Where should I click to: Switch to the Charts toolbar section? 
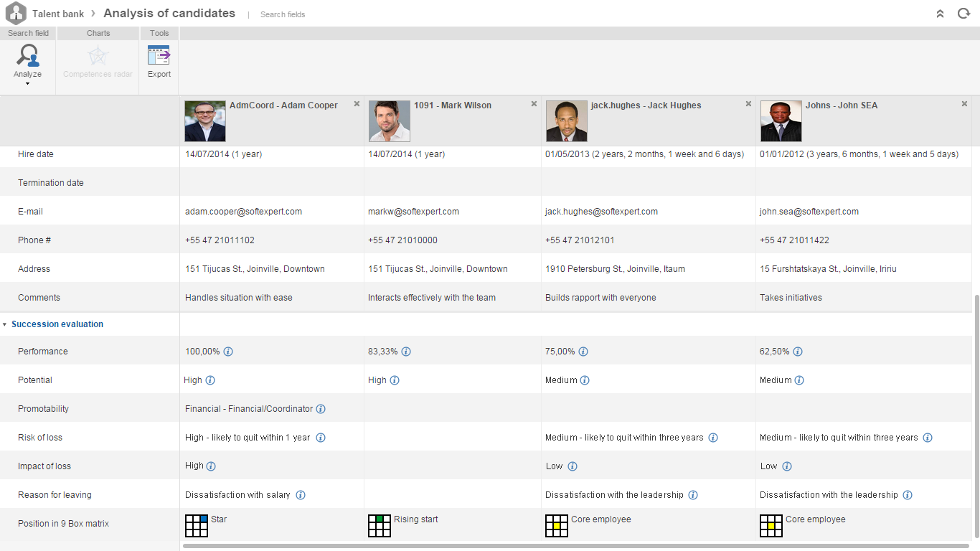(x=98, y=33)
